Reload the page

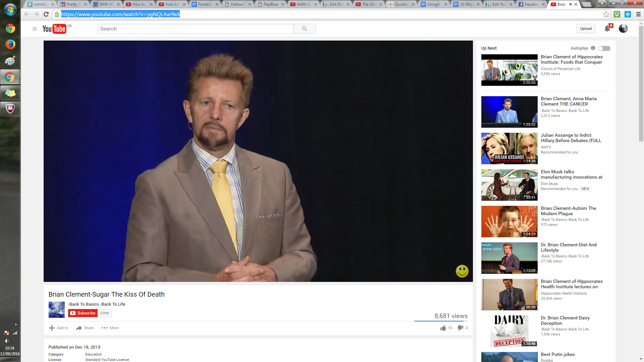46,14
